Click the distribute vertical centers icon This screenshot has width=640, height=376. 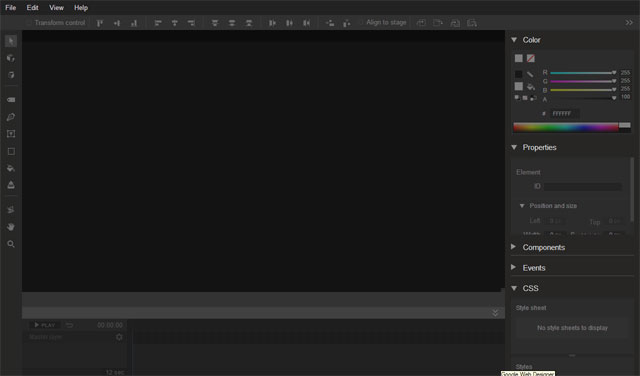[232, 23]
